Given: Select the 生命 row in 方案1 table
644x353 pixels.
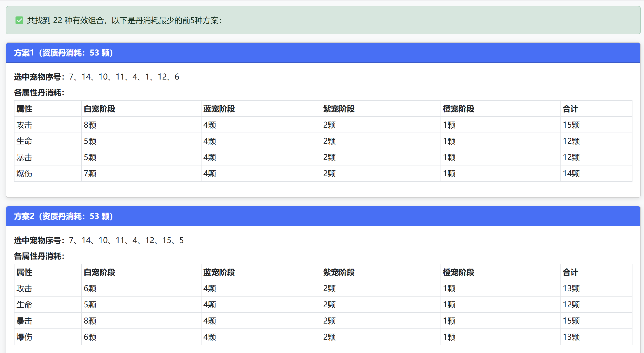Looking at the screenshot, I should point(24,141).
